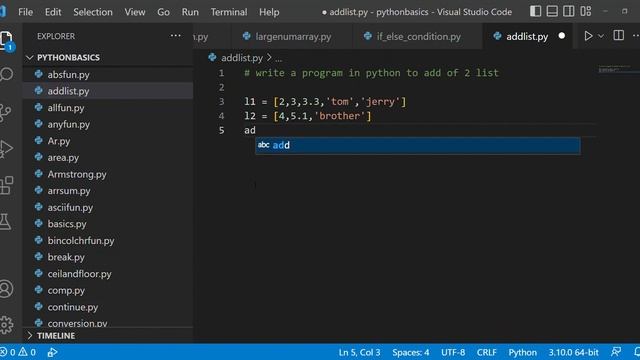640x360 pixels.
Task: Open the Source Control view
Action: [x=5, y=113]
